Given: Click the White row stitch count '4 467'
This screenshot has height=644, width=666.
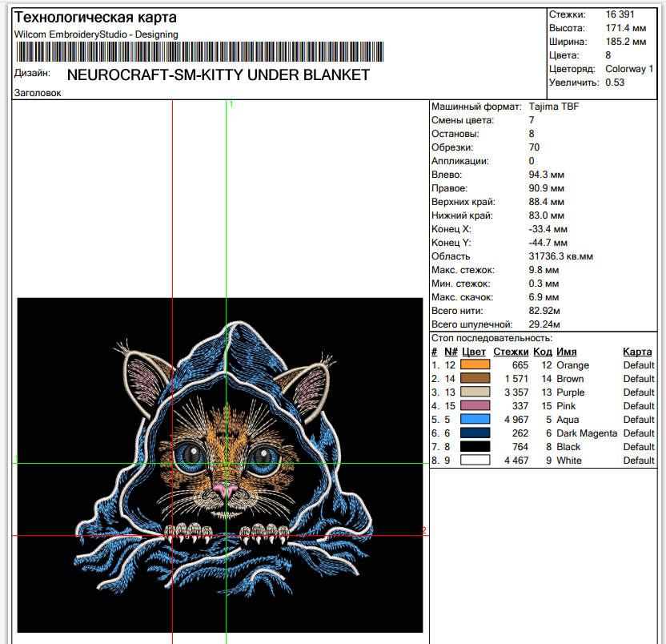Looking at the screenshot, I should click(516, 461).
